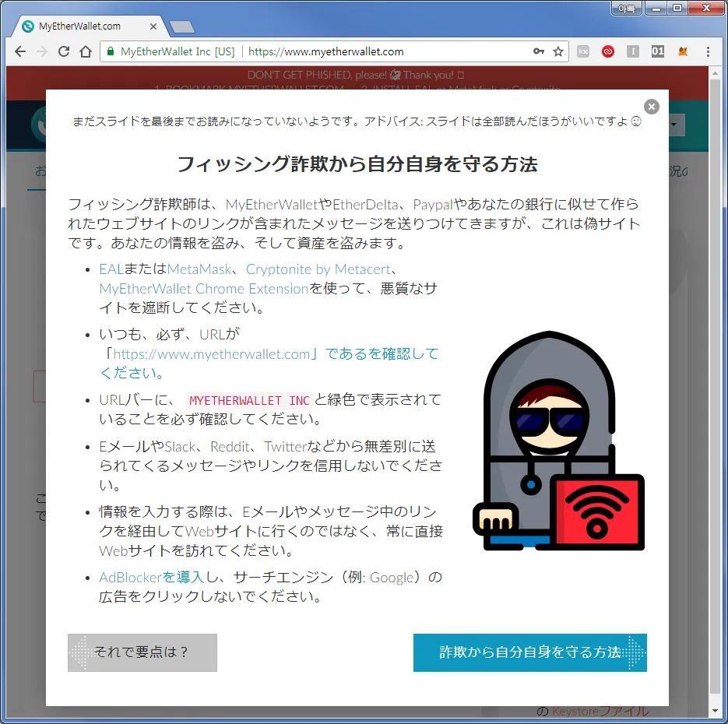Close the MyEtherWallet.com tab
The image size is (728, 724).
153,26
